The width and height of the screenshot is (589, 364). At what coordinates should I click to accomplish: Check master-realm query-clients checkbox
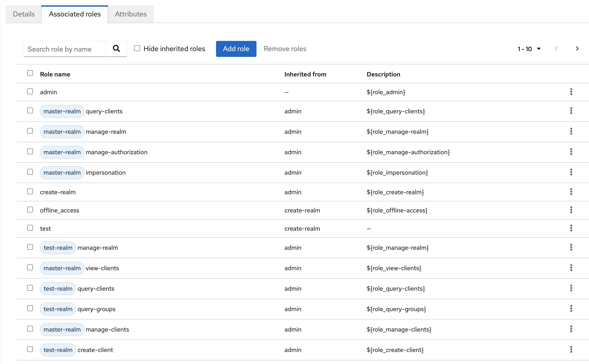coord(30,111)
